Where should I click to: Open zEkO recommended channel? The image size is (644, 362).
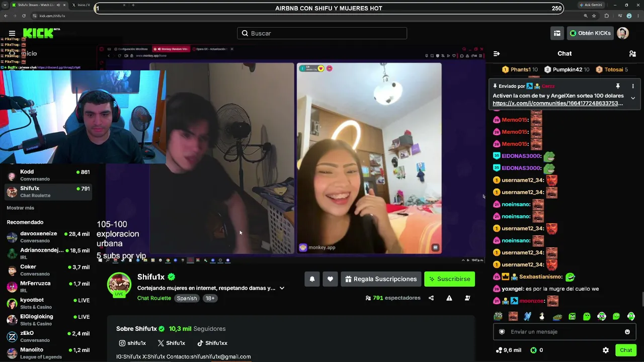pos(48,336)
